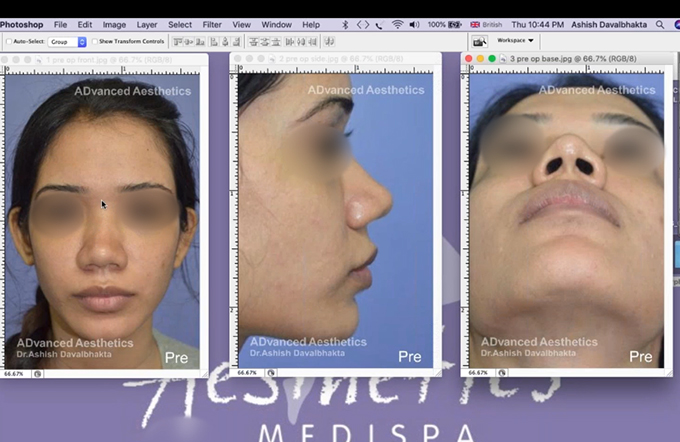This screenshot has width=680, height=442.
Task: Click base view photo in base.jpg window
Action: click(567, 220)
